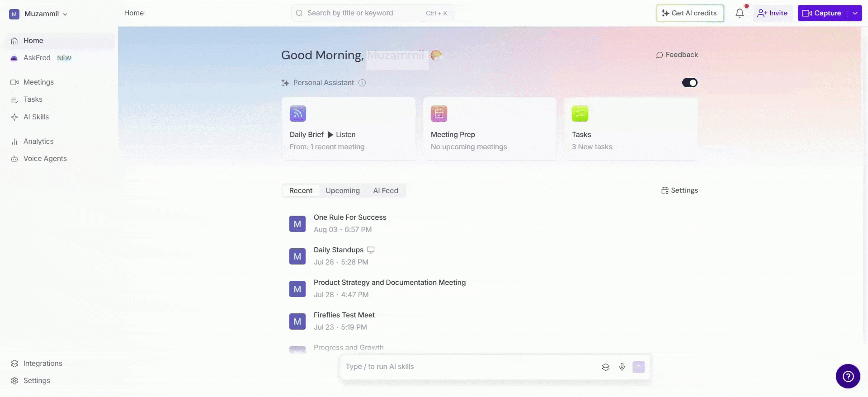Click the send arrow in AI input
This screenshot has width=868, height=397.
coord(638,367)
